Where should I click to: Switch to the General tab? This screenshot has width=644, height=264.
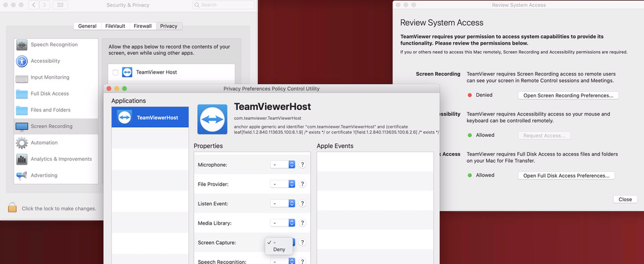tap(87, 26)
